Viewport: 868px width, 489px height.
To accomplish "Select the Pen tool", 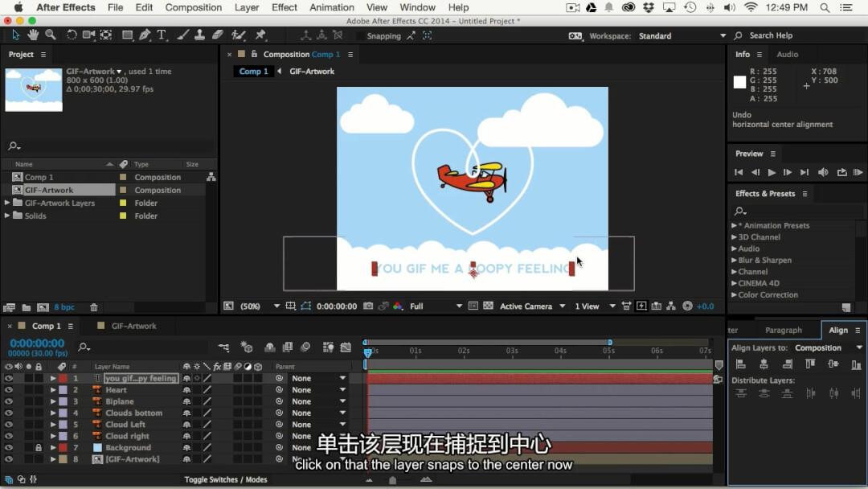I will click(145, 35).
